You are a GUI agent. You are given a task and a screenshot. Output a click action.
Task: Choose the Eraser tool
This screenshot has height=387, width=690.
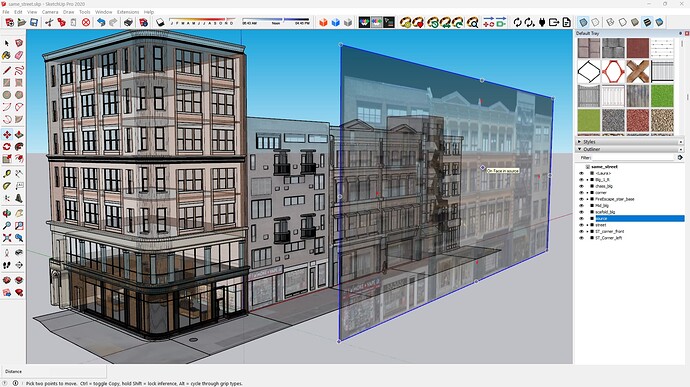(x=19, y=55)
